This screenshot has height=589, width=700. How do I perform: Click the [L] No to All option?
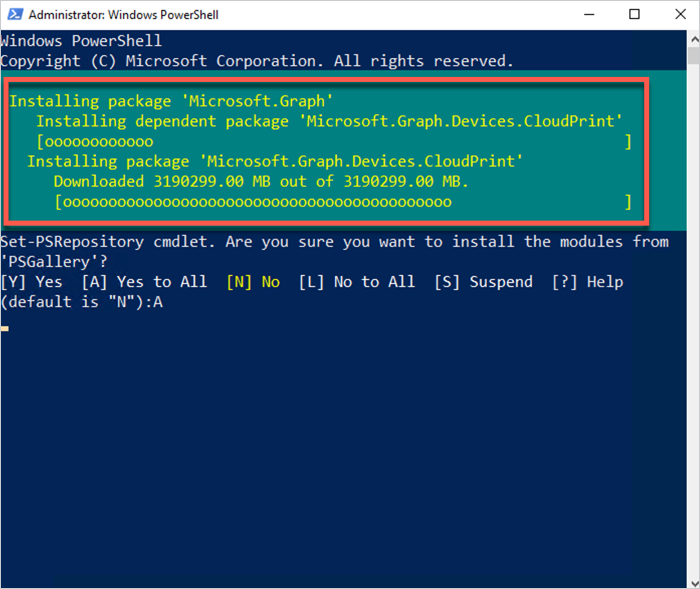tap(357, 282)
